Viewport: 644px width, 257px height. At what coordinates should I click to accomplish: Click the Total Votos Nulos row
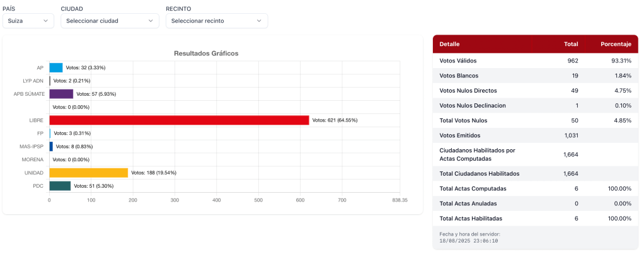[534, 120]
